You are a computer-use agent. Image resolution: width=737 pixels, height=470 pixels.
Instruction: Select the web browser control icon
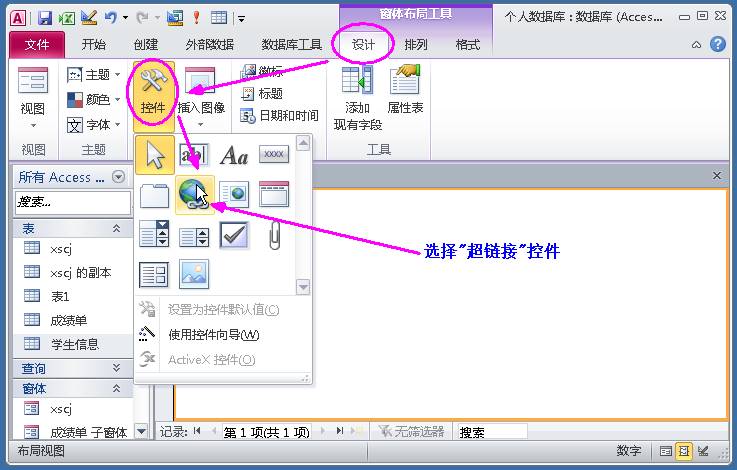(x=234, y=195)
